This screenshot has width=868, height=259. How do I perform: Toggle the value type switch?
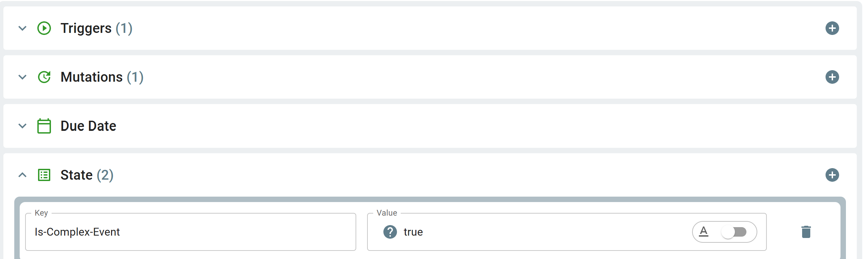(734, 232)
